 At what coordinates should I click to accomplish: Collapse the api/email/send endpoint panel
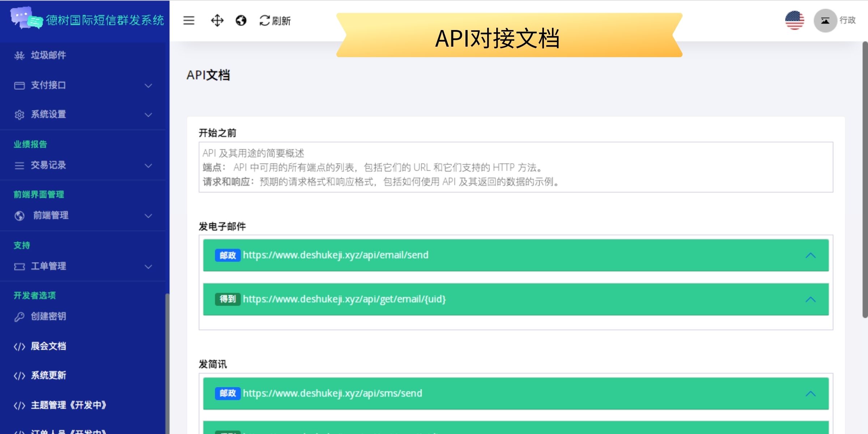pyautogui.click(x=810, y=255)
